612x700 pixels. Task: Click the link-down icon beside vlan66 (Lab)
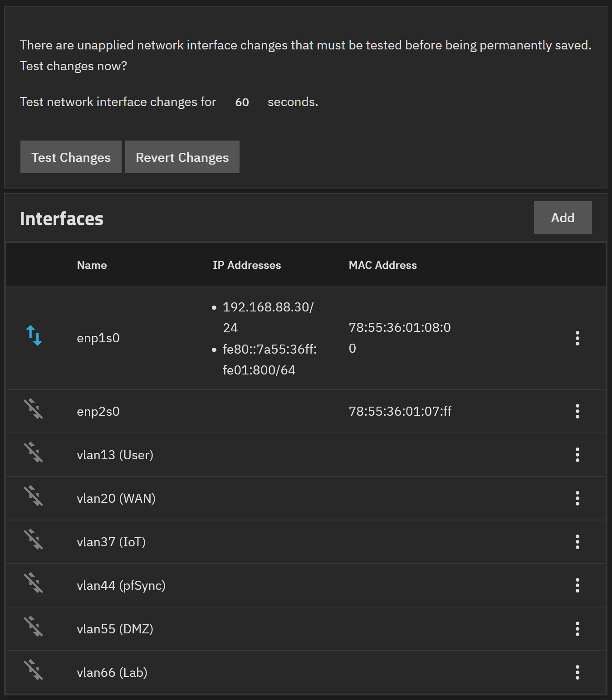(x=34, y=670)
